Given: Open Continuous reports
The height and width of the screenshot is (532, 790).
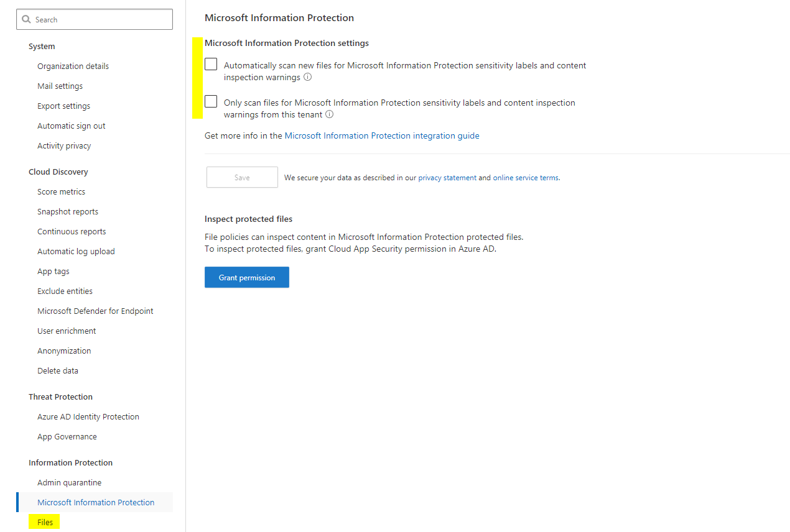Looking at the screenshot, I should click(x=72, y=232).
